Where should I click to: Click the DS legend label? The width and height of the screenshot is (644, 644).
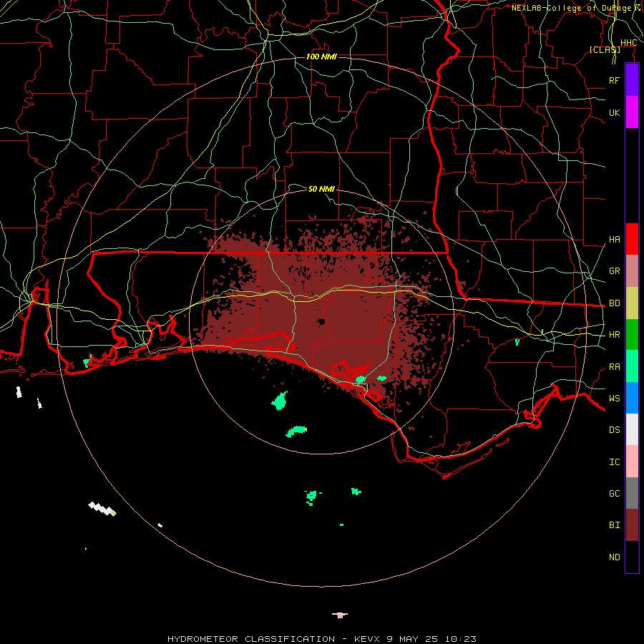[x=614, y=430]
